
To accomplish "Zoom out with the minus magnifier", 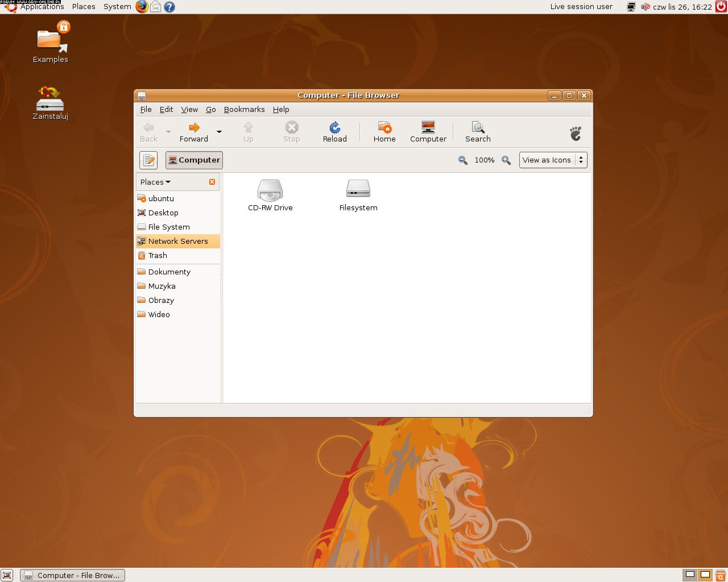I will coord(463,160).
